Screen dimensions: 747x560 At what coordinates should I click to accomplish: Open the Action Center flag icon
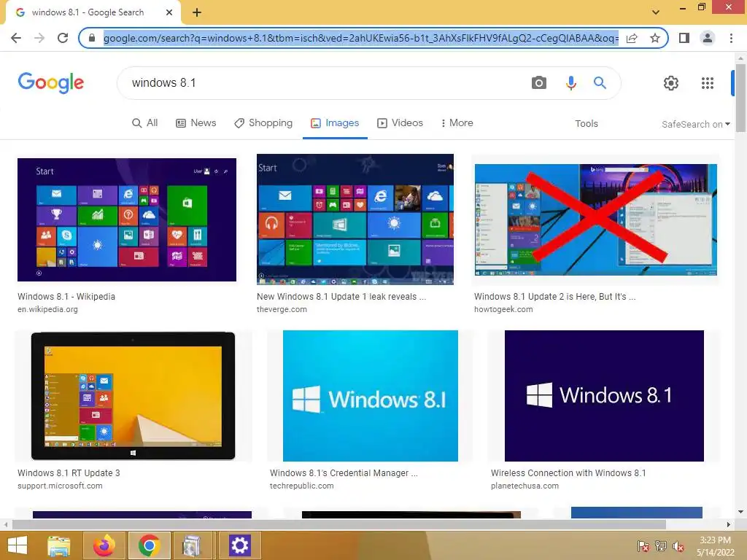(x=643, y=545)
